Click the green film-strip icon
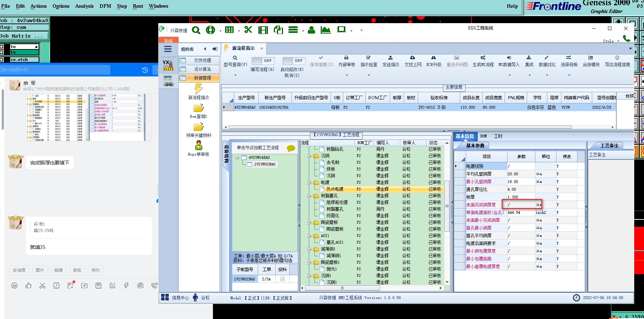 263,30
